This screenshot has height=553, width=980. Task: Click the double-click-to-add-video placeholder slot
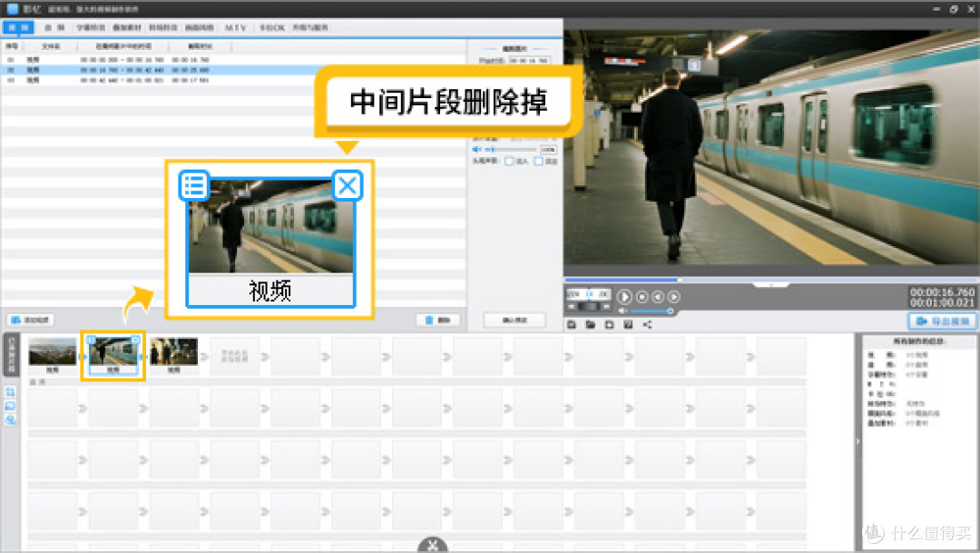click(x=234, y=356)
